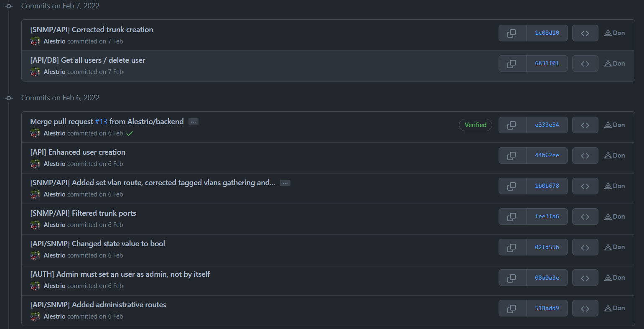Viewport: 644px width, 329px height.
Task: Open commit '[API] Enhanced user creation'
Action: pyautogui.click(x=78, y=152)
